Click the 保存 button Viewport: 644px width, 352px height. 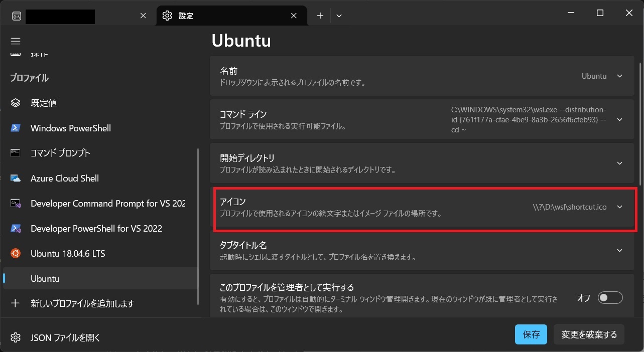coord(531,334)
